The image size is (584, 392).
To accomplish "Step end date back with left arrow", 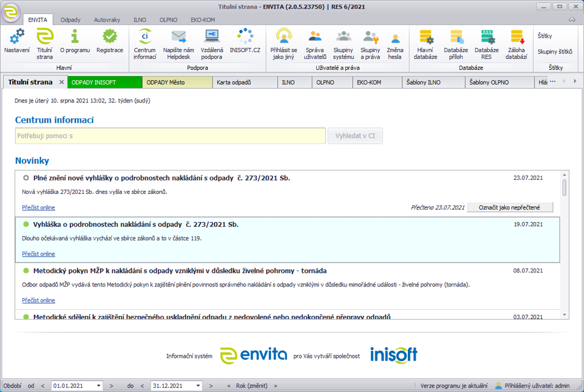I will click(142, 386).
